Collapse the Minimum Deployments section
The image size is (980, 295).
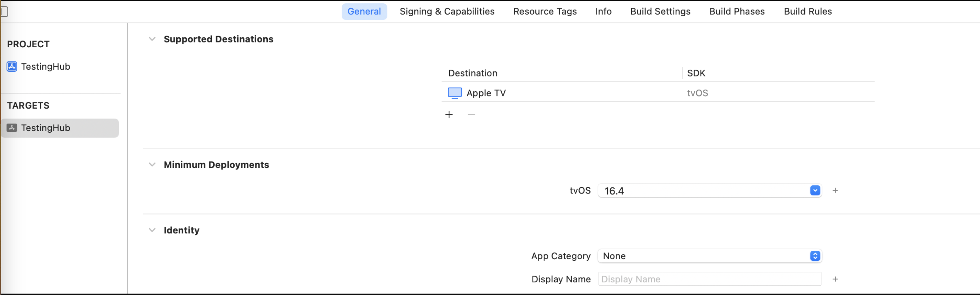pyautogui.click(x=152, y=165)
